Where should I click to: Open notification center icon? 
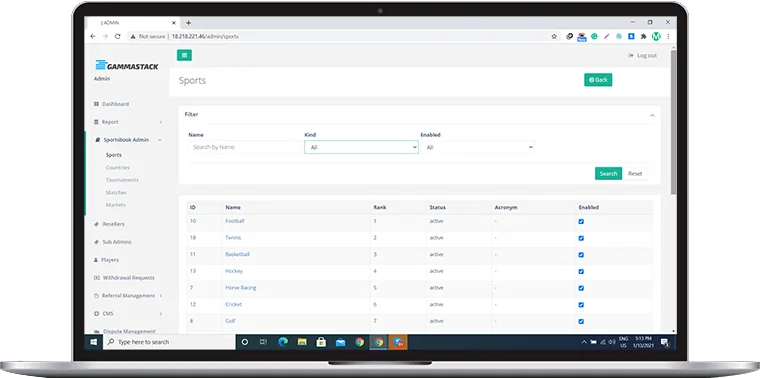665,343
